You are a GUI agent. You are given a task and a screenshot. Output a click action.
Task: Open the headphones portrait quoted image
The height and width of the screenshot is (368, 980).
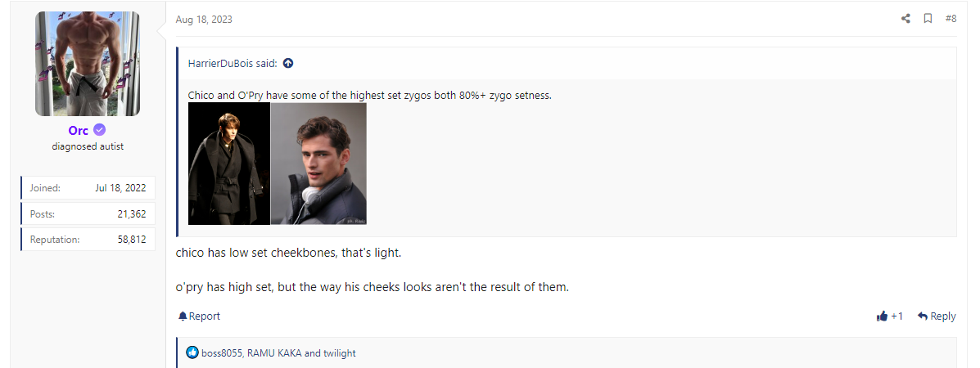[318, 164]
